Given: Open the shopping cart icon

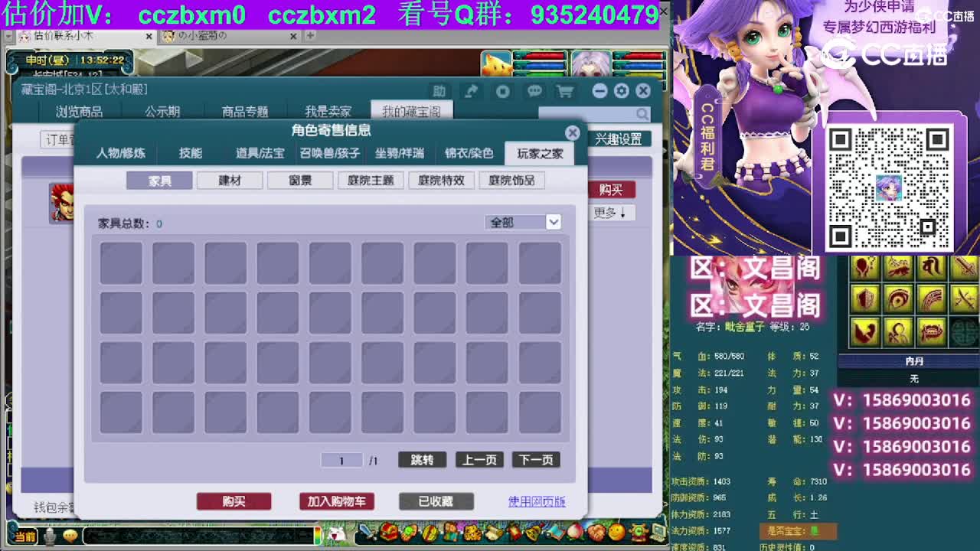Looking at the screenshot, I should (565, 91).
